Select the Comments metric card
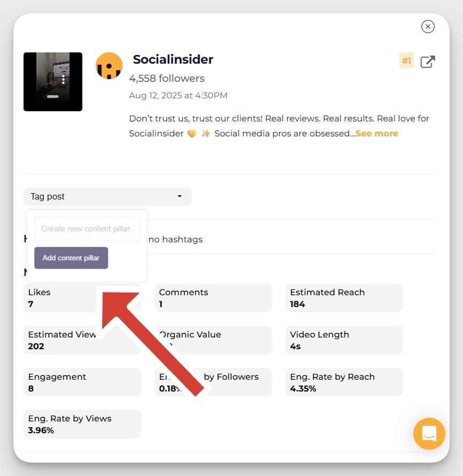The image size is (463, 476). (213, 298)
